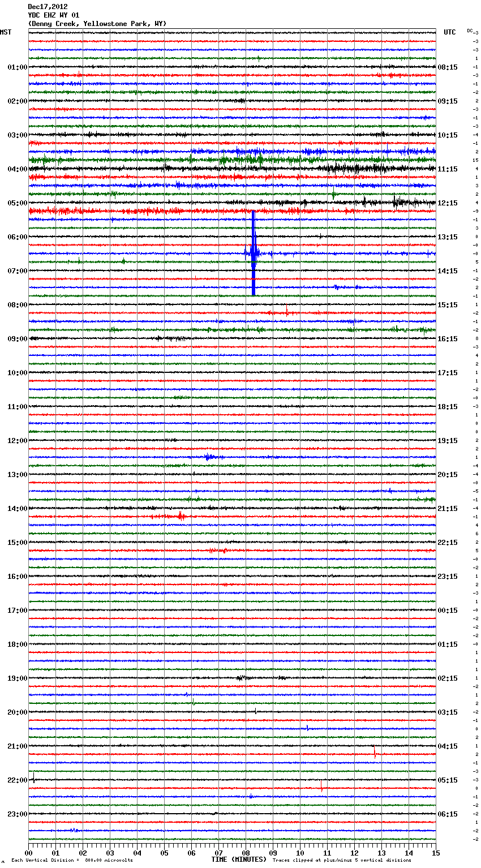
Task: Click the minute tick label 06
Action: pyautogui.click(x=191, y=853)
